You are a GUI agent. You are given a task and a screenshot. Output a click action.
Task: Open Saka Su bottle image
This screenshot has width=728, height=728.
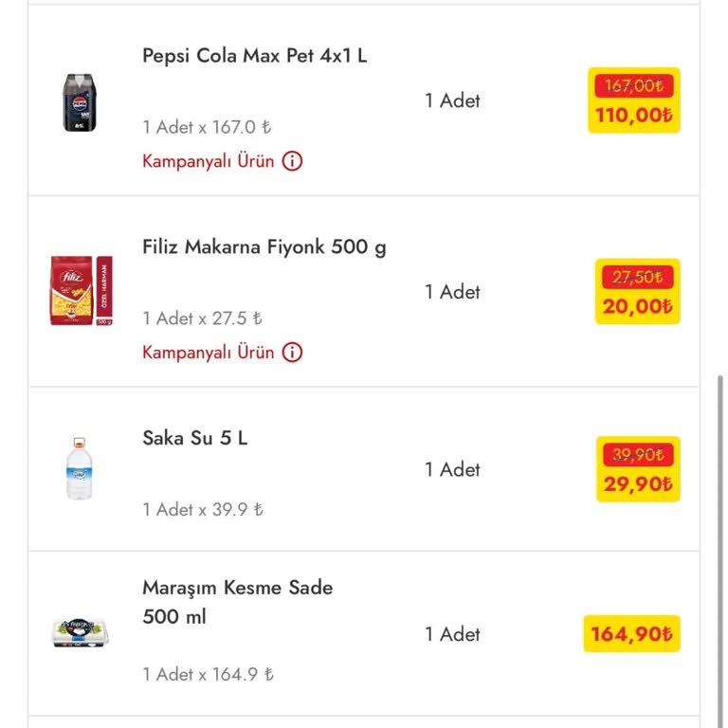pos(81,468)
